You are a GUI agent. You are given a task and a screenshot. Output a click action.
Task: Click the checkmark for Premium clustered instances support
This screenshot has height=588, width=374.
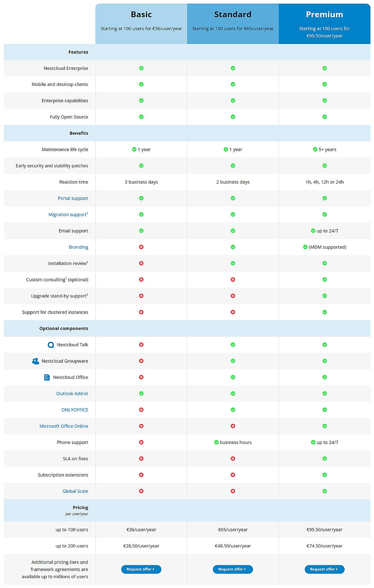point(324,312)
